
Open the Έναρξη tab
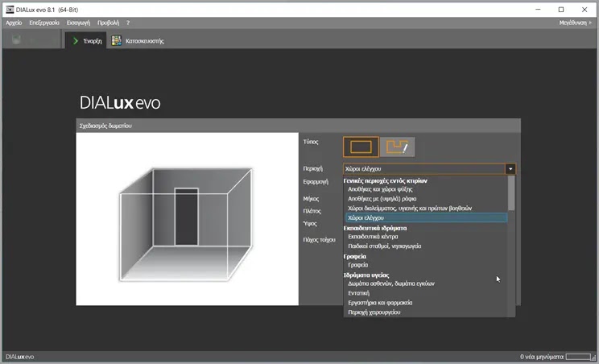87,41
